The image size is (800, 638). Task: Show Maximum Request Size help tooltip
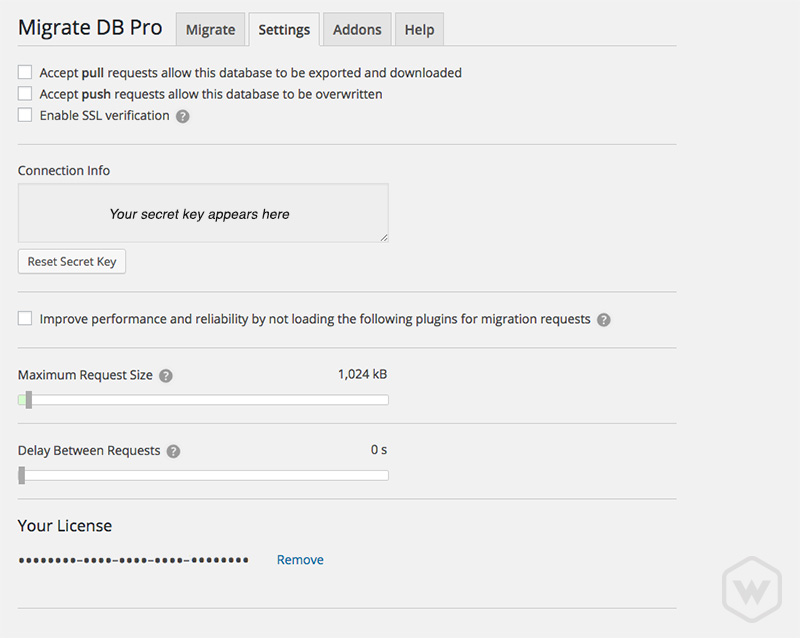click(166, 376)
